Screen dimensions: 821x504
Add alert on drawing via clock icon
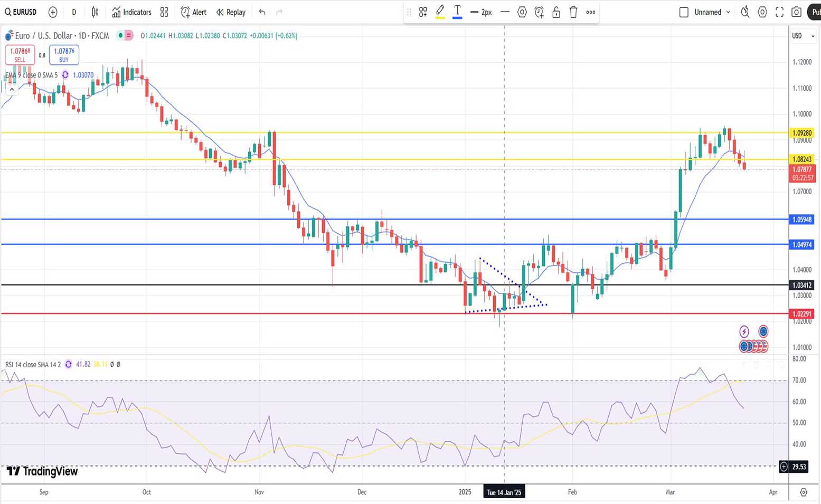(539, 12)
